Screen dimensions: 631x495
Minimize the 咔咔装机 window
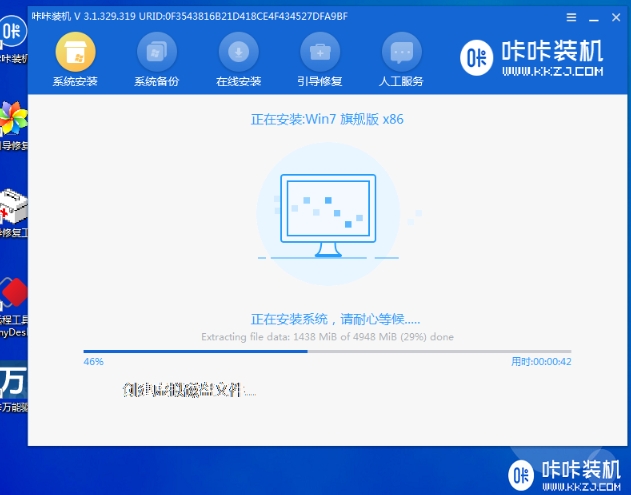tap(594, 18)
